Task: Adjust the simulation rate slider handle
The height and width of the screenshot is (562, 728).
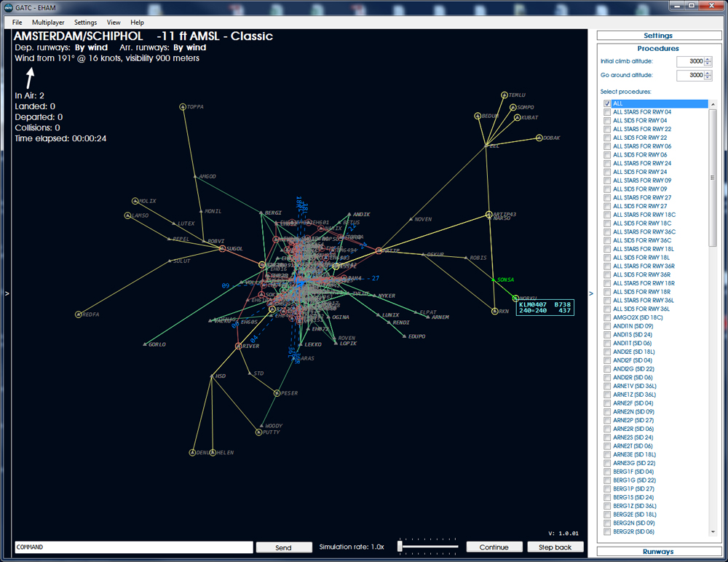Action: 400,546
